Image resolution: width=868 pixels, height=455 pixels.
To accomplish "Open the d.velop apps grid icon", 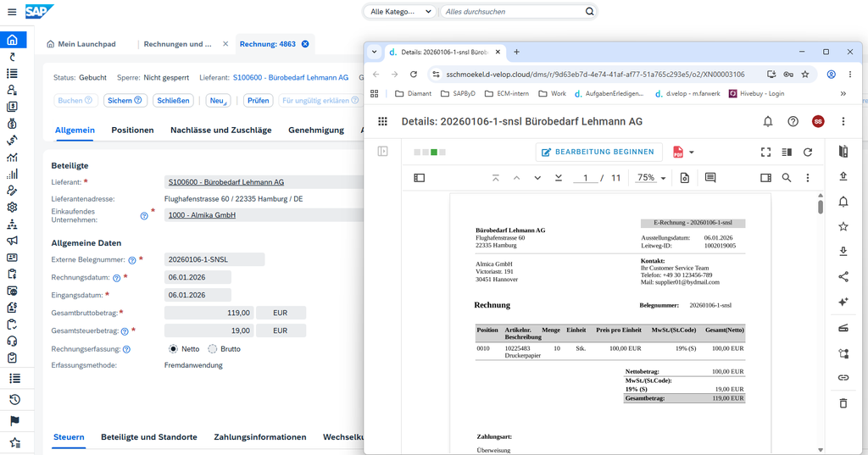I will pyautogui.click(x=382, y=121).
